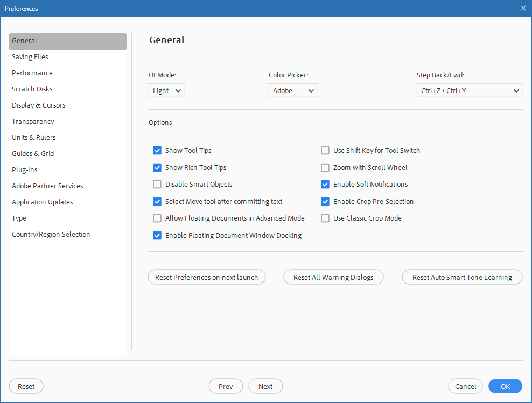
Task: Open Plug-Ins preferences
Action: click(x=68, y=170)
